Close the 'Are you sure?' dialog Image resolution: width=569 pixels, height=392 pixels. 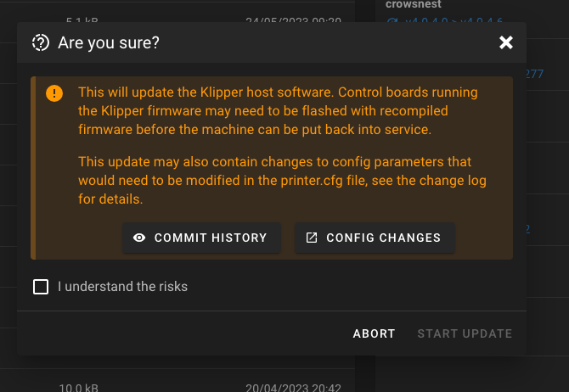point(506,42)
